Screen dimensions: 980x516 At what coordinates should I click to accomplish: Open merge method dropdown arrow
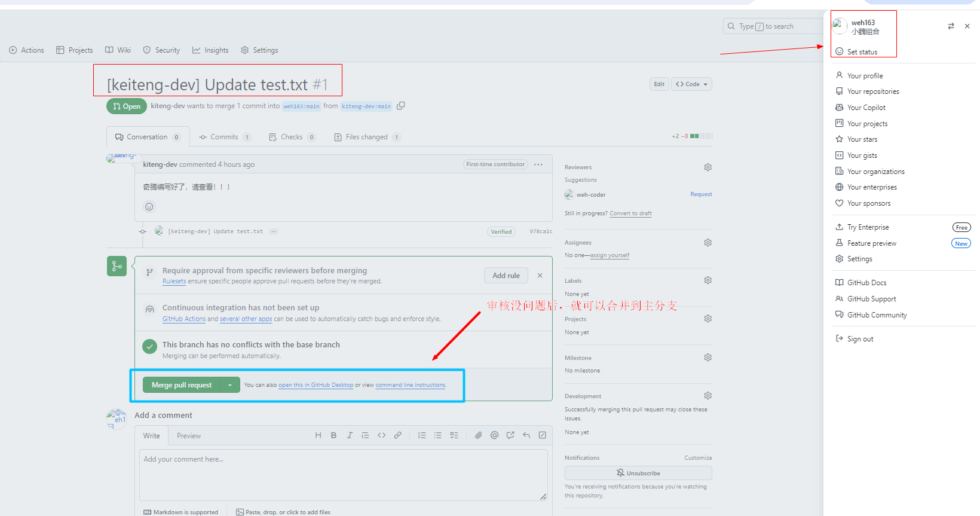click(230, 385)
